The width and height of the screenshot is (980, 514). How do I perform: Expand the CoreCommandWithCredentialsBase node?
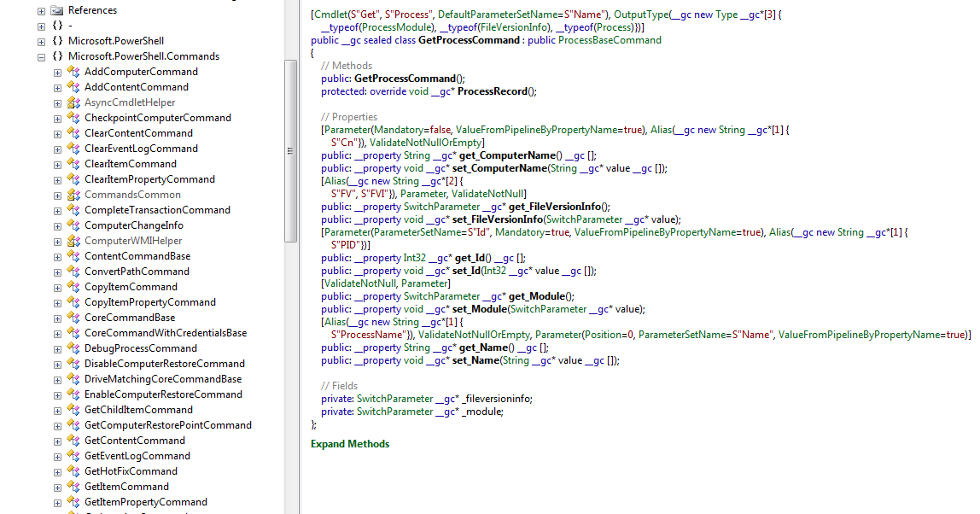click(x=57, y=334)
